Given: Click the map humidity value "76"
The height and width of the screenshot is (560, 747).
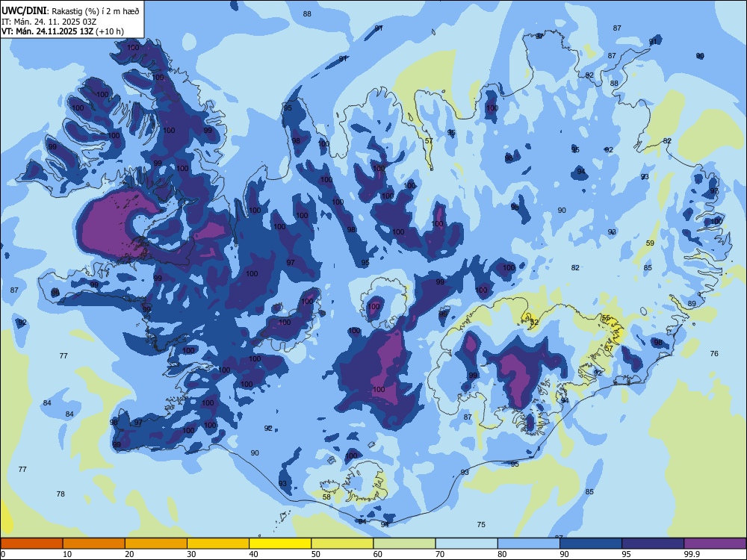Looking at the screenshot, I should (x=714, y=353).
